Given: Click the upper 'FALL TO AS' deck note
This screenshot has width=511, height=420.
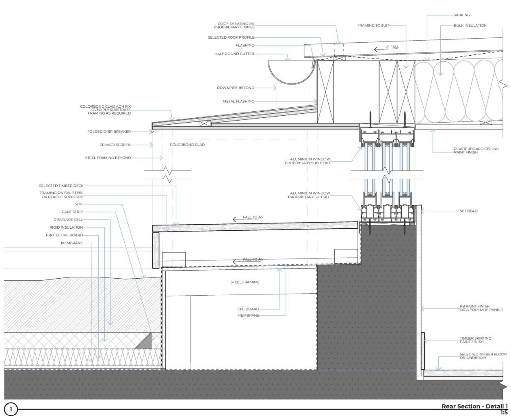Looking at the screenshot, I should pos(253,217).
